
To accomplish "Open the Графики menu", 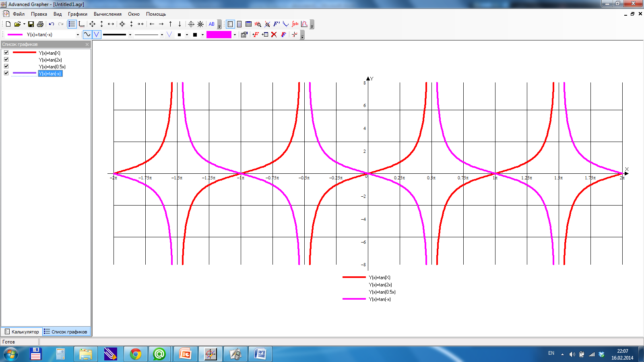I will (78, 14).
